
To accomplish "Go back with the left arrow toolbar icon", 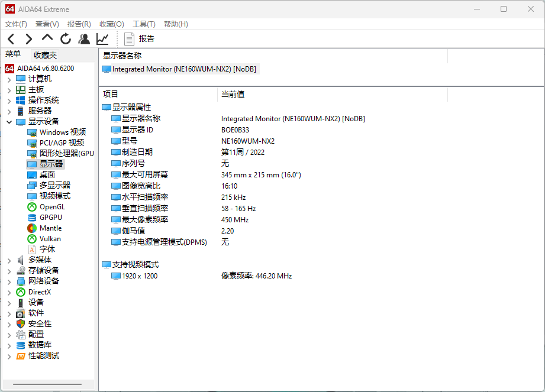I will (11, 39).
